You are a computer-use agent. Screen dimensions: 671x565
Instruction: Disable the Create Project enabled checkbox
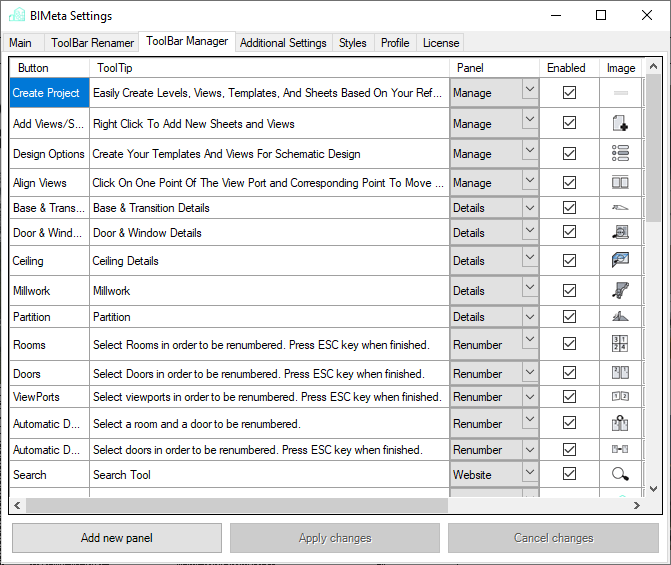point(569,92)
